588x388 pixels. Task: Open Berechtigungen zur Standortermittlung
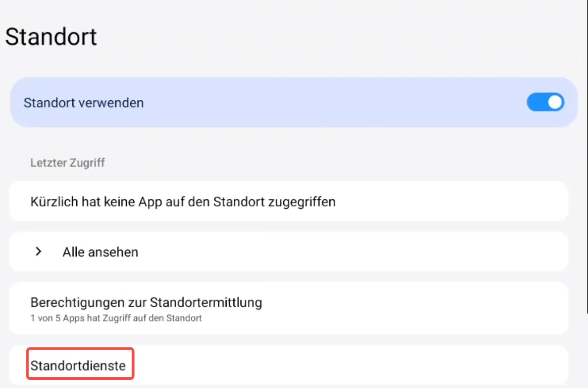pos(146,303)
